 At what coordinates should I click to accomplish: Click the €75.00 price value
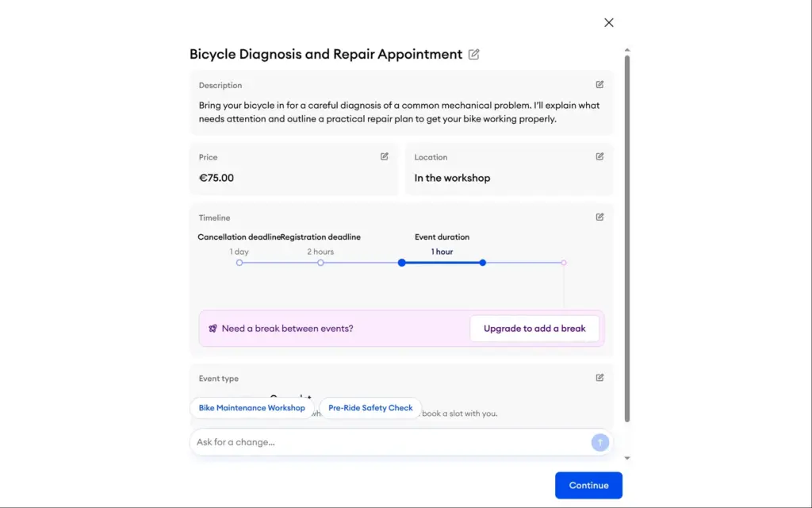216,178
